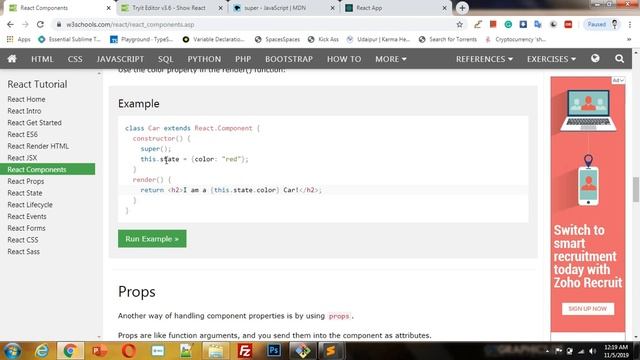
Task: Switch to the Tryit Editor tab
Action: click(169, 8)
